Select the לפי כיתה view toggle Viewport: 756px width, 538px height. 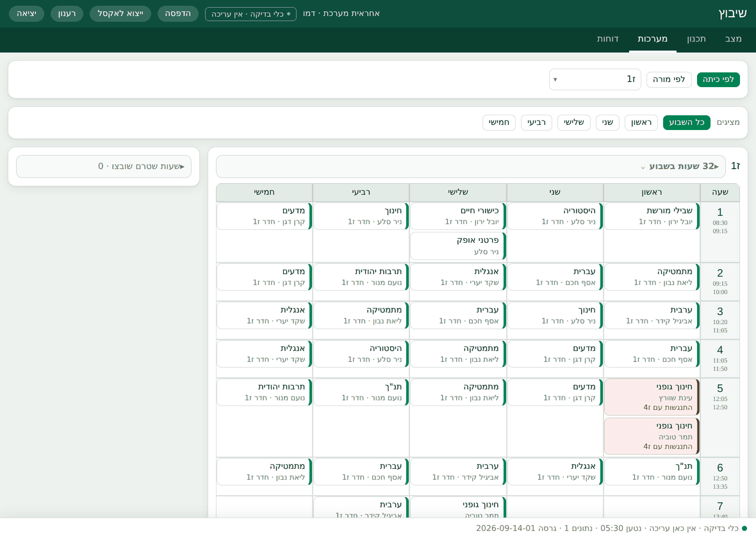[x=718, y=79]
